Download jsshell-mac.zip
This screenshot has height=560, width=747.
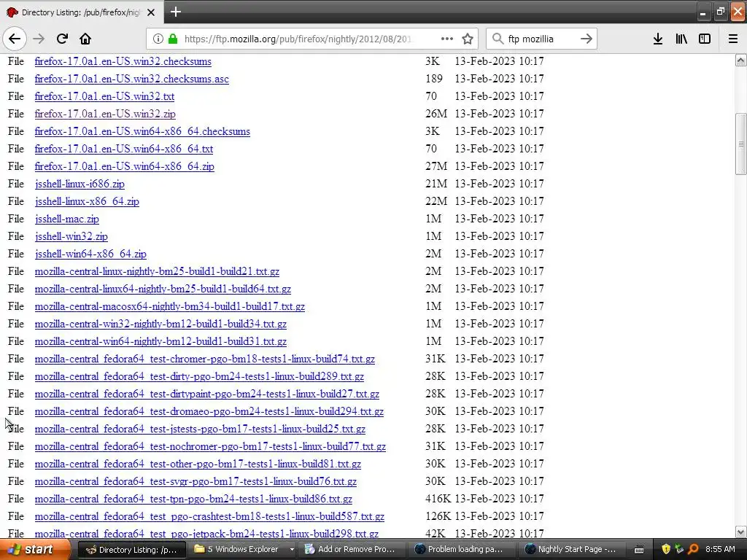click(66, 219)
